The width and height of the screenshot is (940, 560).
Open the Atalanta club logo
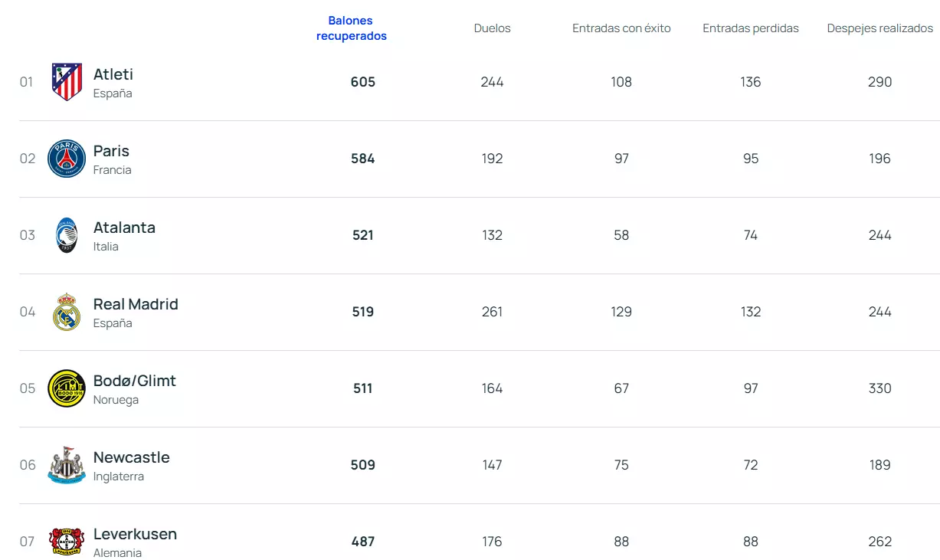pyautogui.click(x=67, y=235)
